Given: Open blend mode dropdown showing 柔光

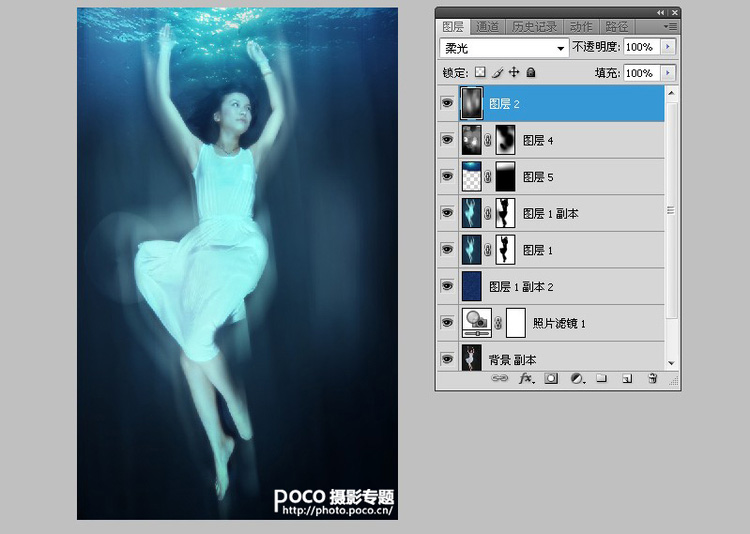Looking at the screenshot, I should [504, 48].
